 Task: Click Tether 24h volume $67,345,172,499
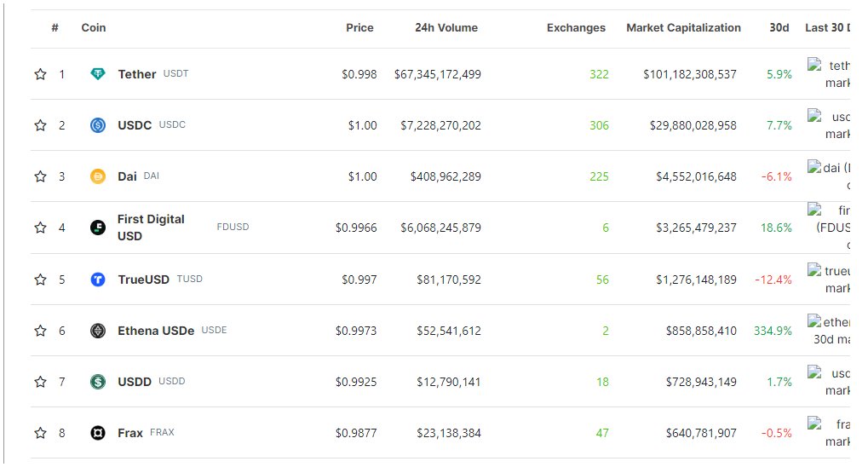tap(437, 74)
